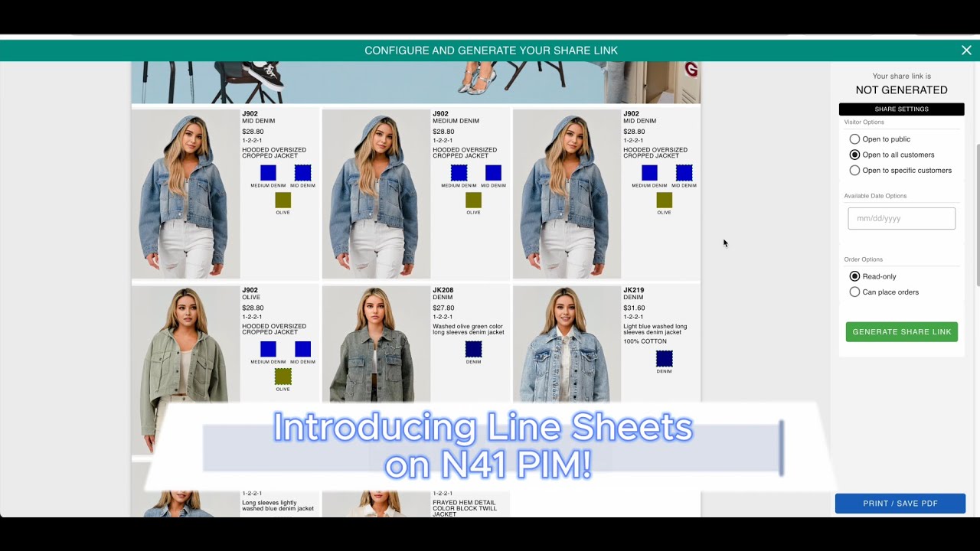Pick Olive swatch on J902 Medium Denim card
980x551 pixels.
pyautogui.click(x=473, y=201)
